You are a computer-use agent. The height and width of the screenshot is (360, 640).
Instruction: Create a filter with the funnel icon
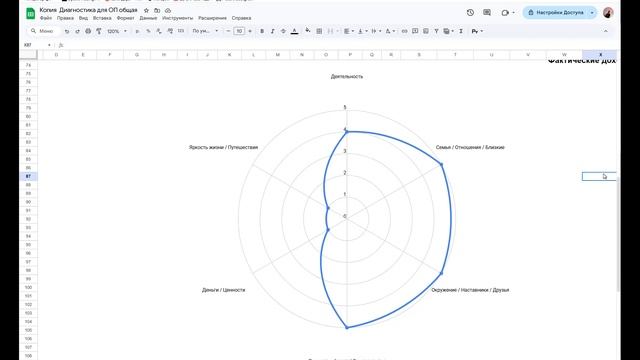click(x=436, y=31)
